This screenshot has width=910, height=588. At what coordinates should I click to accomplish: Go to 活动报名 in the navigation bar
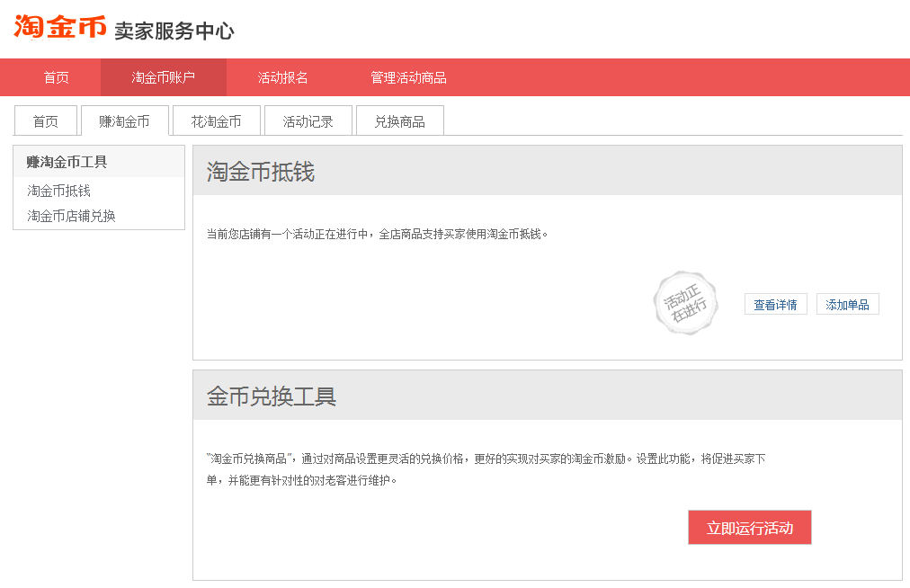282,77
